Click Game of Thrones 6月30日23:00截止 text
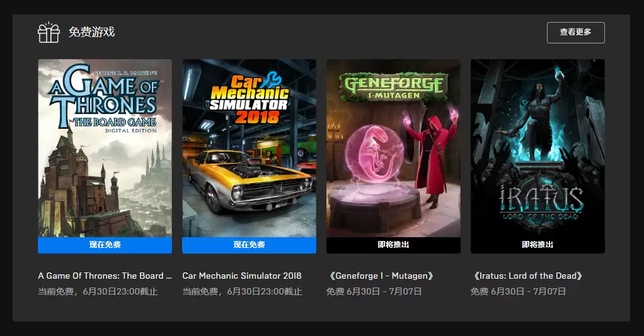This screenshot has height=336, width=644. pyautogui.click(x=120, y=292)
